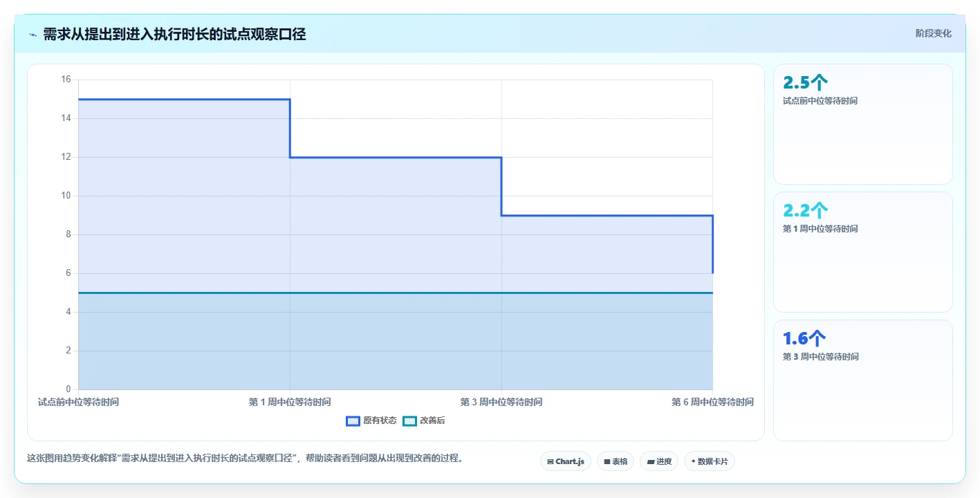Screen dimensions: 980x498
Task: Click the 试点前中位等待时间 card caption
Action: coord(820,101)
